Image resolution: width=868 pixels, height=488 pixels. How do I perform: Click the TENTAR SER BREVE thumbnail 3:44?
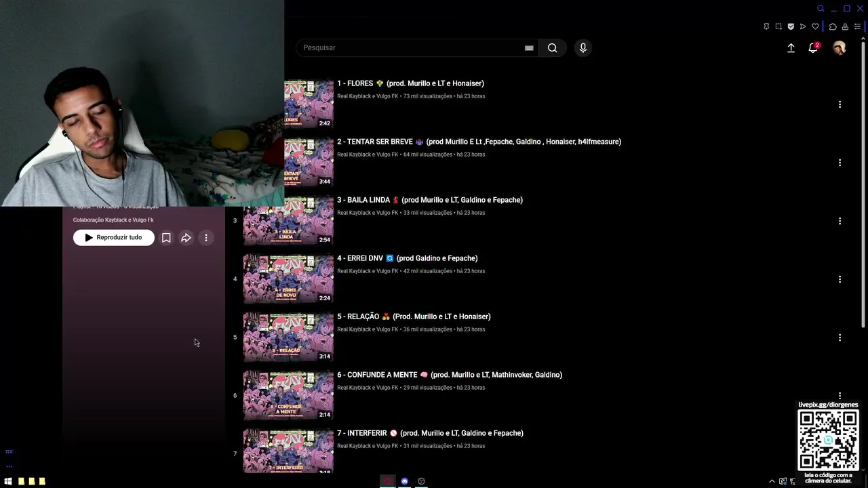coord(309,162)
